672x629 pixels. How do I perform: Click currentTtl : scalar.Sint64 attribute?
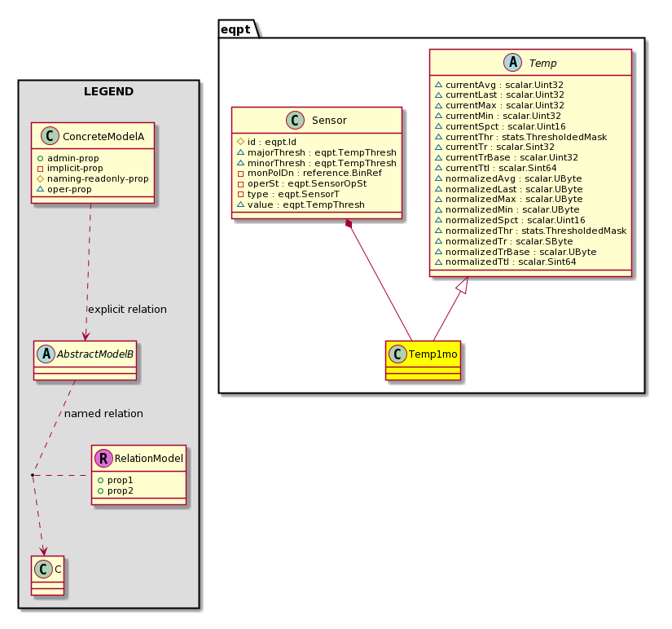[x=501, y=168]
